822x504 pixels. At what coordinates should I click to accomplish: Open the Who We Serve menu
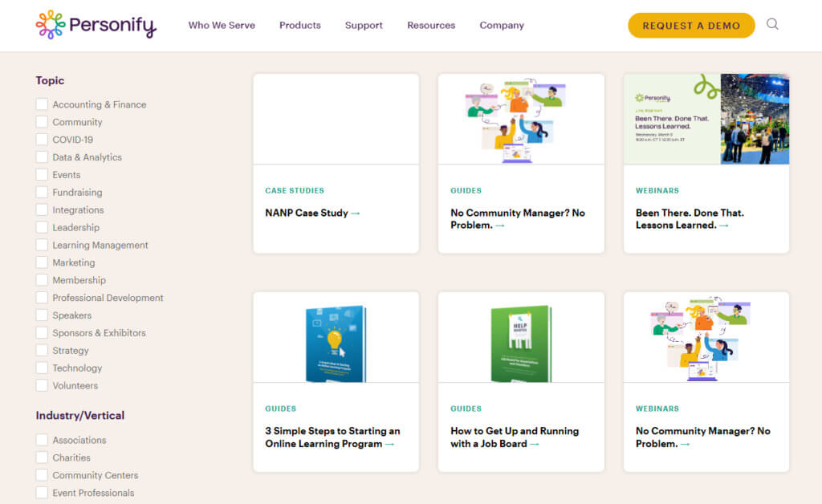click(222, 25)
